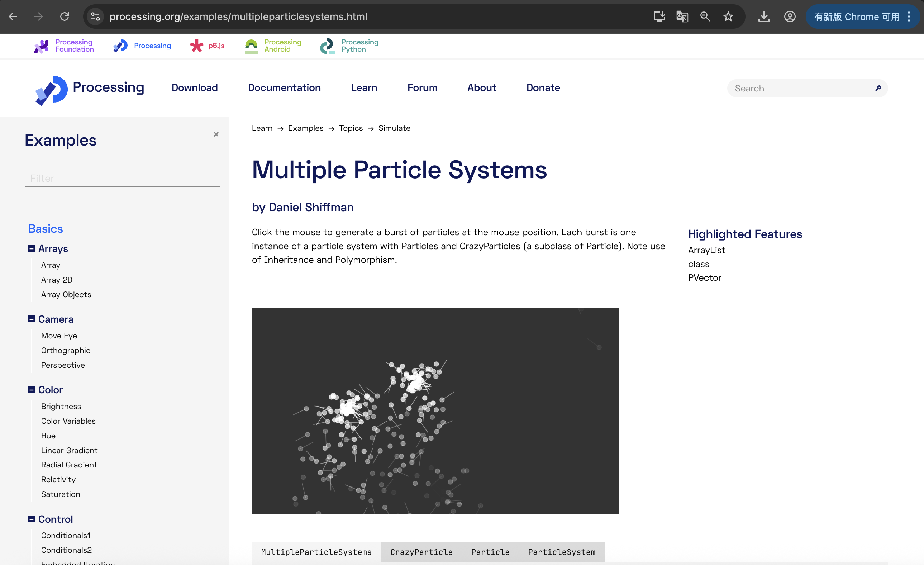Switch to the CrazyParticle code tab
The height and width of the screenshot is (565, 924).
[x=421, y=552]
